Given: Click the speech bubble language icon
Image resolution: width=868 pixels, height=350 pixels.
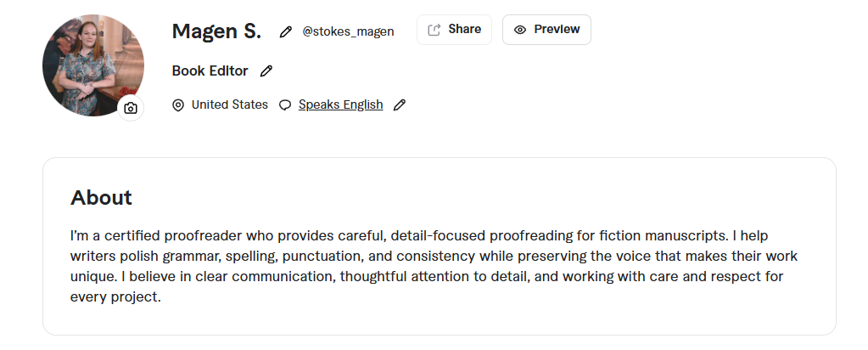Looking at the screenshot, I should pos(285,105).
